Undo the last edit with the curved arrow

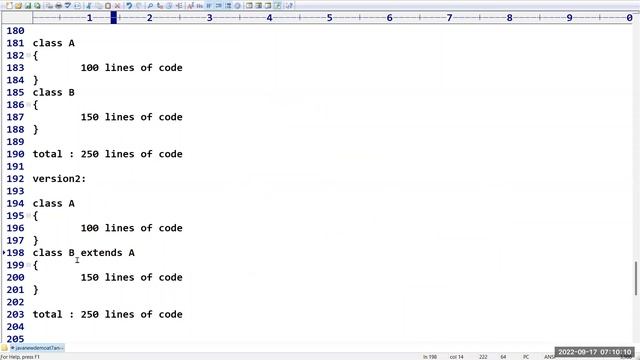(x=129, y=6)
